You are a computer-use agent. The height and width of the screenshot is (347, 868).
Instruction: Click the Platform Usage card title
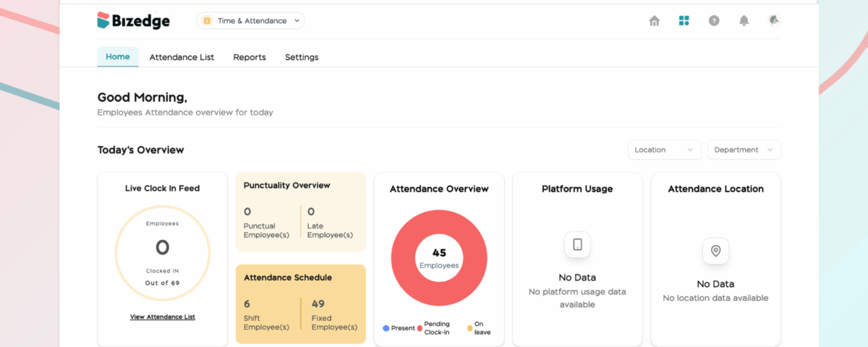pos(577,189)
